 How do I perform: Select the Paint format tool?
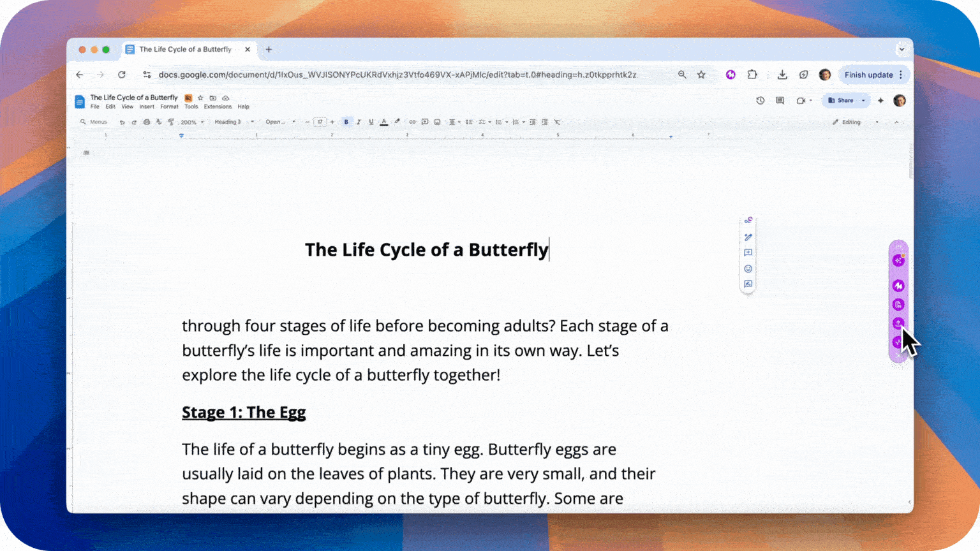pyautogui.click(x=170, y=122)
